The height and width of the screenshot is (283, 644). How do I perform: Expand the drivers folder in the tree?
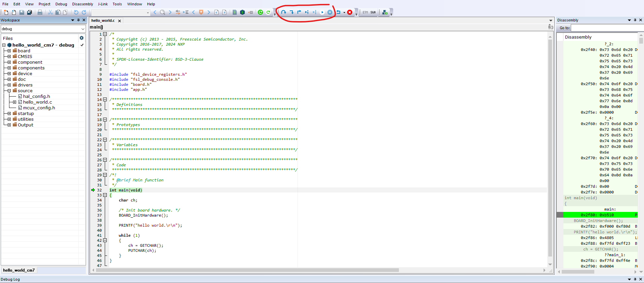(9, 85)
